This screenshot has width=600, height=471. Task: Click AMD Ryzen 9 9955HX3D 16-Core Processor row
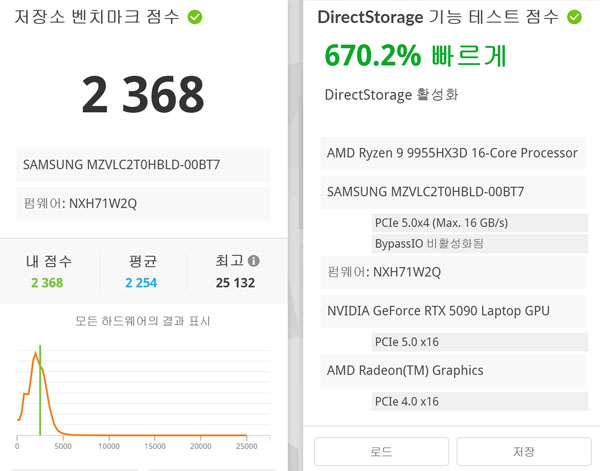[453, 153]
